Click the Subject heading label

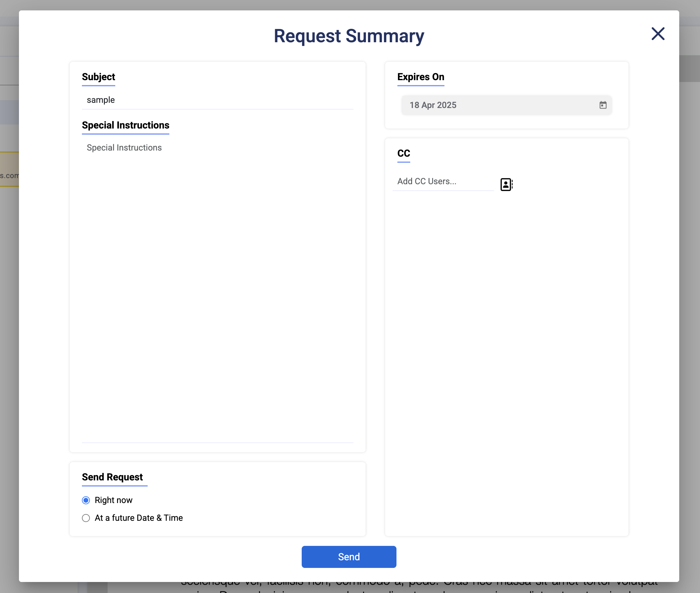[98, 77]
